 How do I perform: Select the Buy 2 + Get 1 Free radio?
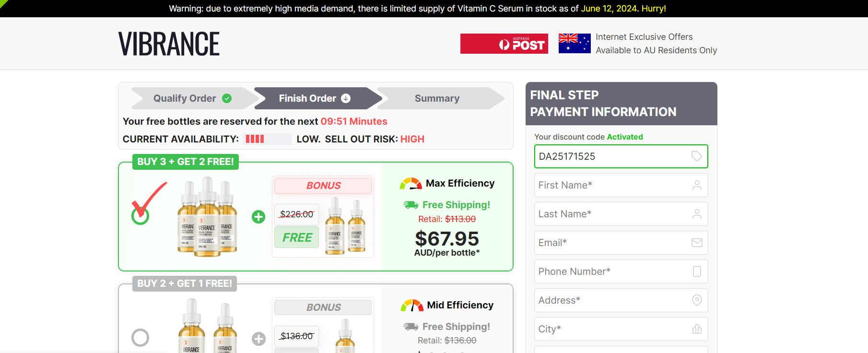pyautogui.click(x=141, y=338)
